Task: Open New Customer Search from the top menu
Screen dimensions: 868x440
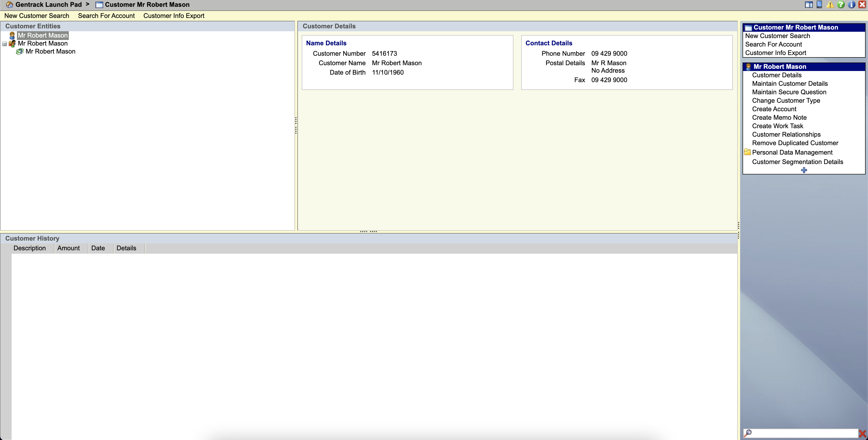Action: (x=37, y=16)
